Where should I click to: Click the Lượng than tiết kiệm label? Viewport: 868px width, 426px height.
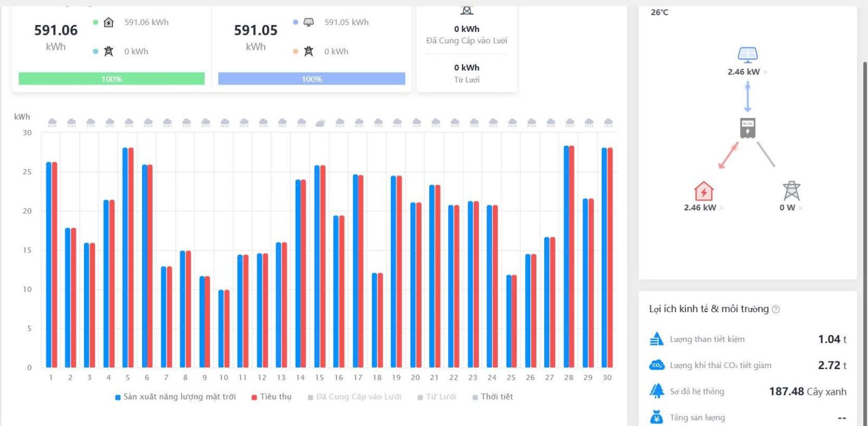coord(707,339)
